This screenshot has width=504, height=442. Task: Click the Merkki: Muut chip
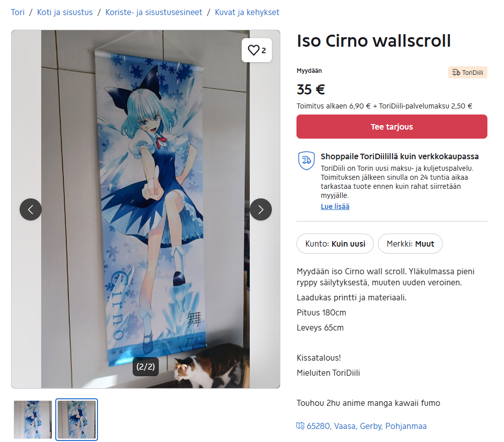click(x=410, y=244)
